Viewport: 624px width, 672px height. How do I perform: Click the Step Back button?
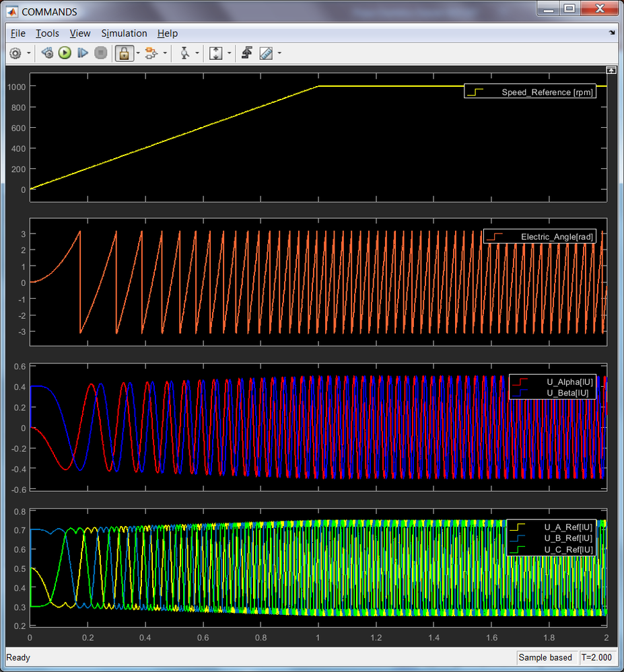pos(47,53)
